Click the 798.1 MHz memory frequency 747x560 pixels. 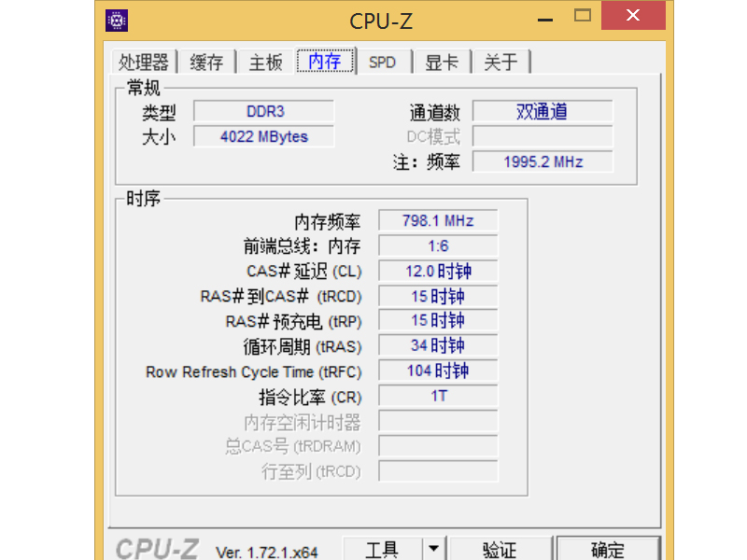click(438, 221)
